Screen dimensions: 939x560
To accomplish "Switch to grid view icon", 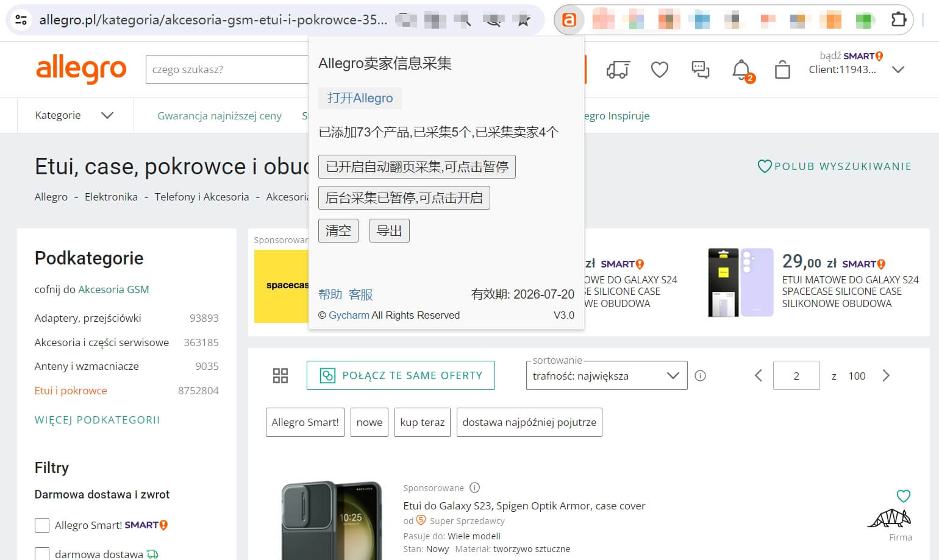I will (280, 375).
